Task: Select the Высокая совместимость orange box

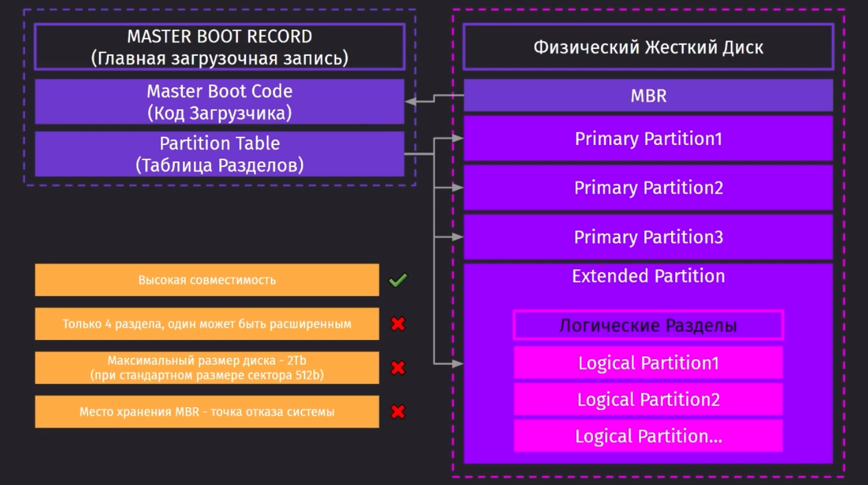Action: (207, 280)
